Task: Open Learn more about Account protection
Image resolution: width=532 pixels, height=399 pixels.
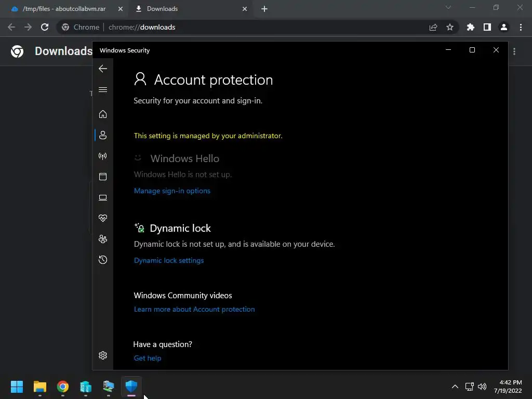Action: [x=194, y=309]
